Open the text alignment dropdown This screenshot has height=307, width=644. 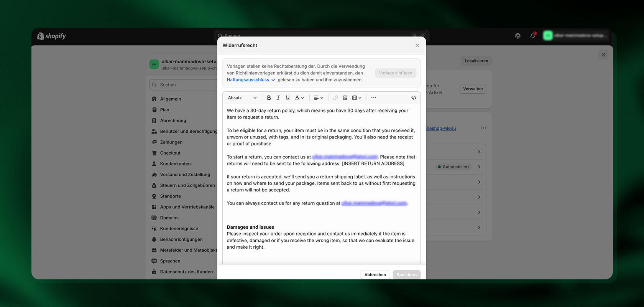click(x=319, y=98)
